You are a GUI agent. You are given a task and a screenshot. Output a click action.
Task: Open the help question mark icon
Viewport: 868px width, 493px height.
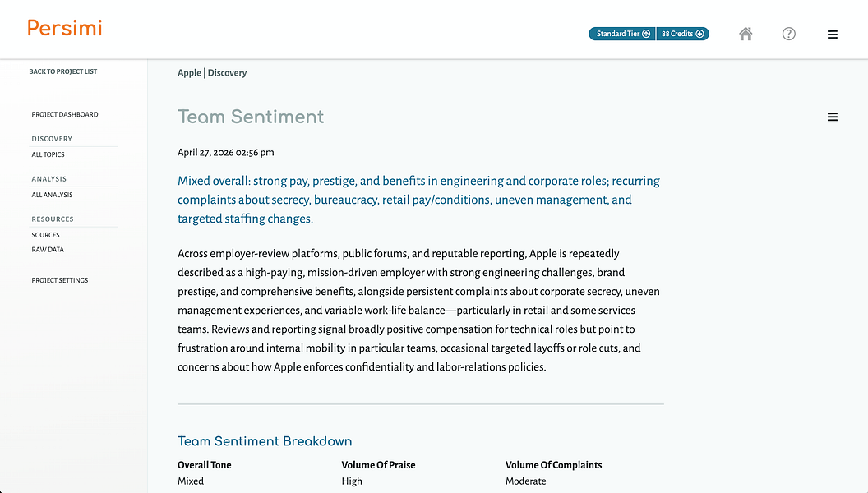789,34
